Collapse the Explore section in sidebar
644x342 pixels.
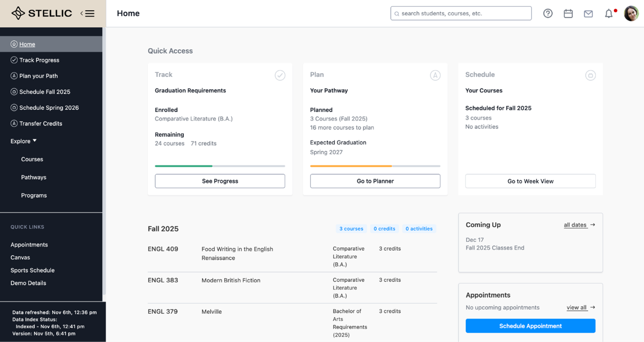click(x=23, y=141)
